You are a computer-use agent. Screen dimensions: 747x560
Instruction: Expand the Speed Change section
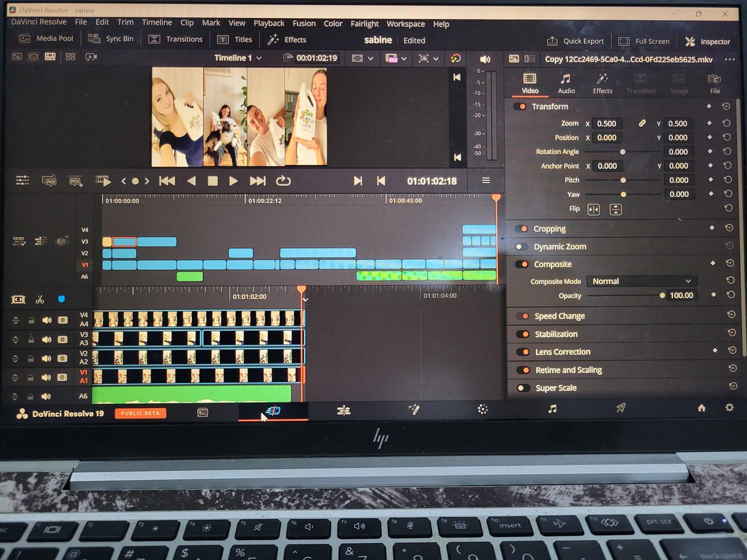click(560, 316)
